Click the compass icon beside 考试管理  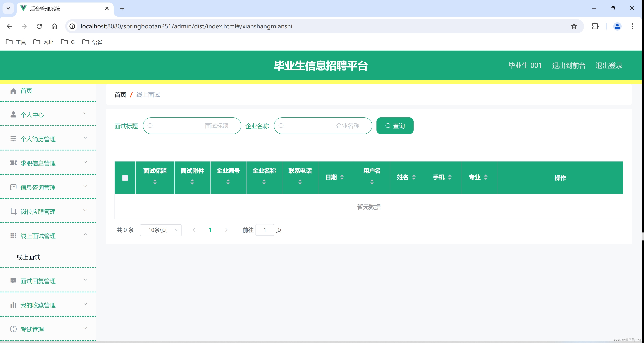(x=13, y=329)
